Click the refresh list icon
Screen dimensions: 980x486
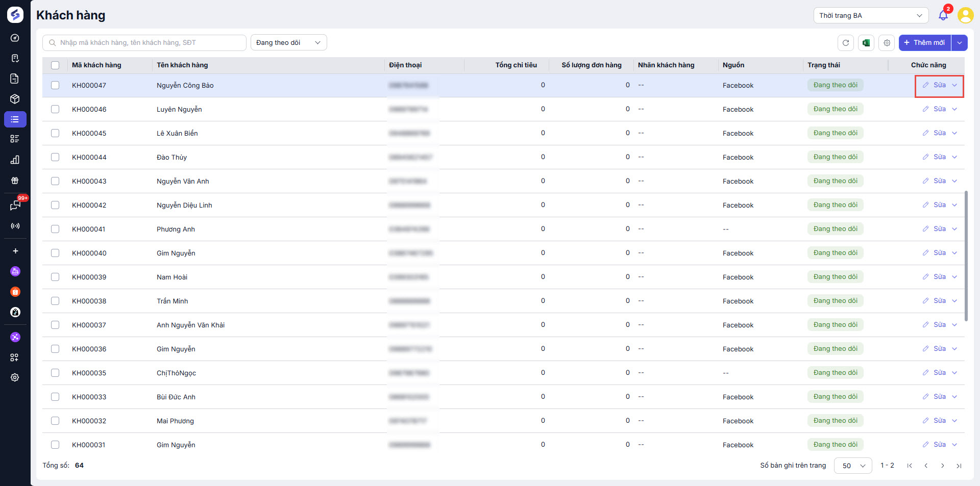pos(845,43)
